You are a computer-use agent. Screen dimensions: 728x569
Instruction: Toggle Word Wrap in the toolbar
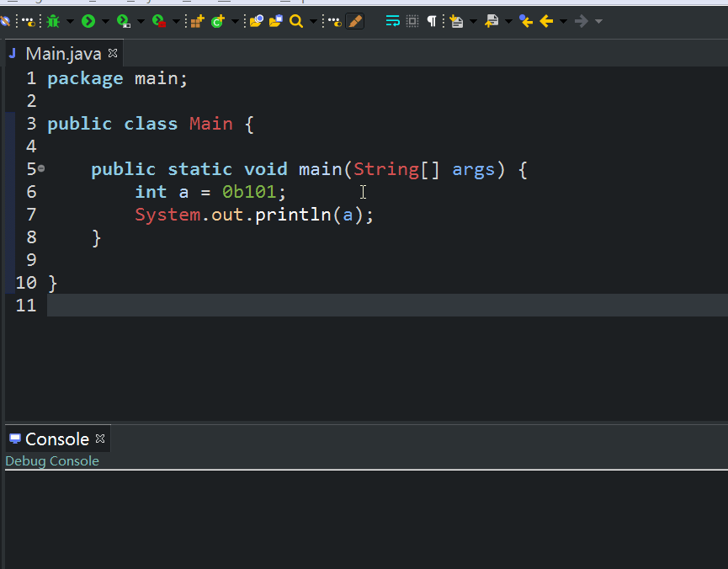click(393, 21)
